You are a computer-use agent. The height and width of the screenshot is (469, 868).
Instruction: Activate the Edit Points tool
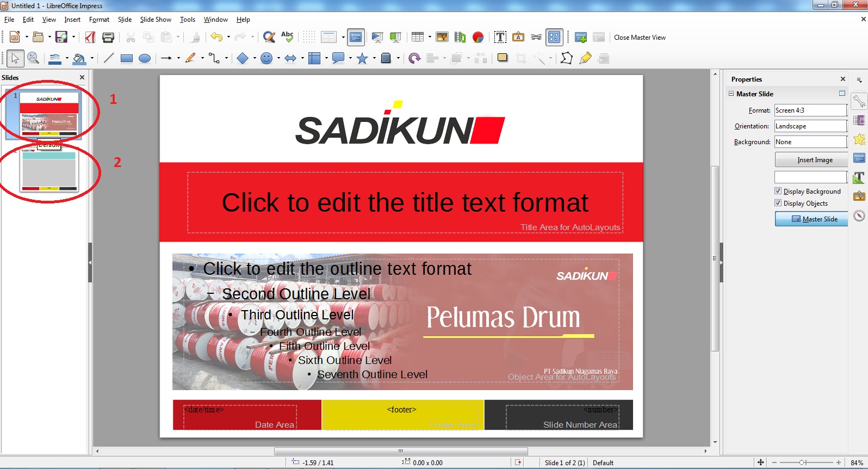(x=567, y=58)
